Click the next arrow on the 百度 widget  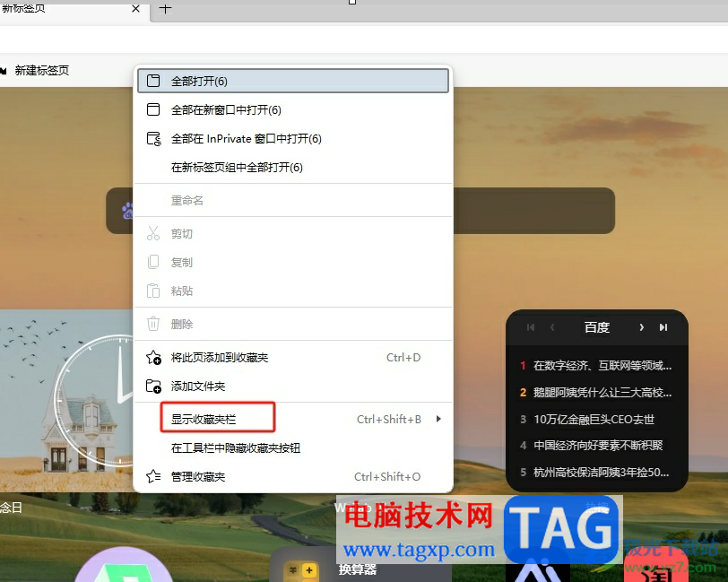[642, 327]
